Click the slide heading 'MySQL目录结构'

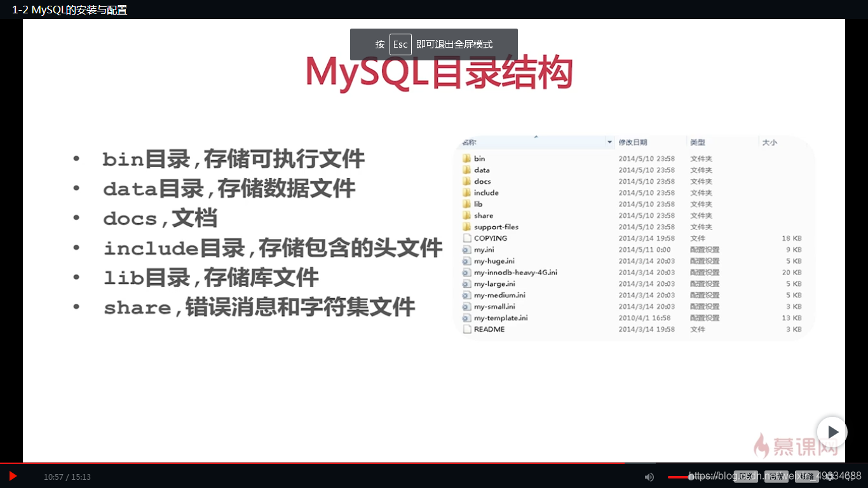(439, 72)
